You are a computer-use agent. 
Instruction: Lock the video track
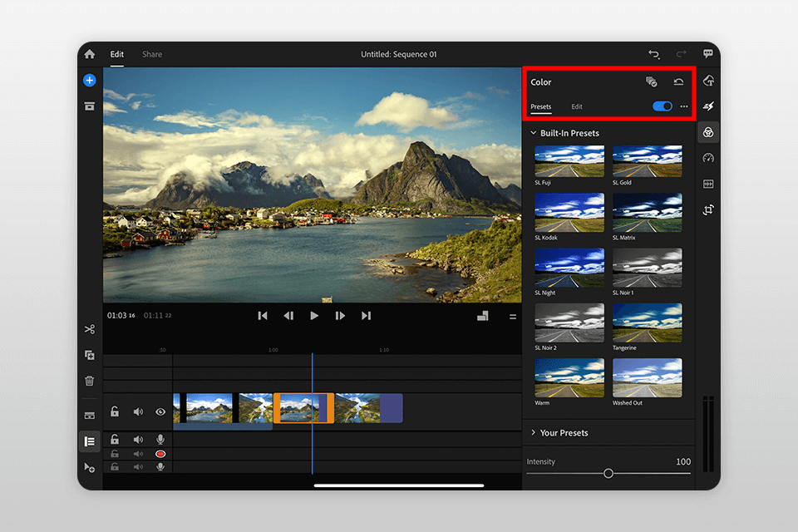point(115,411)
